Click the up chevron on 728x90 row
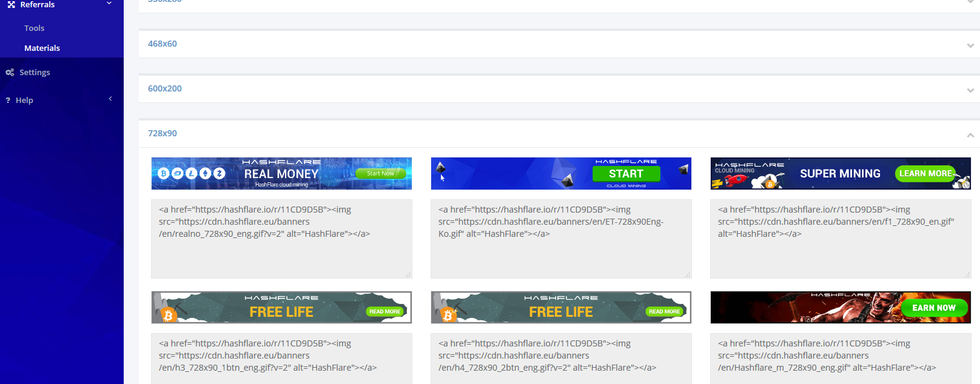 point(970,135)
